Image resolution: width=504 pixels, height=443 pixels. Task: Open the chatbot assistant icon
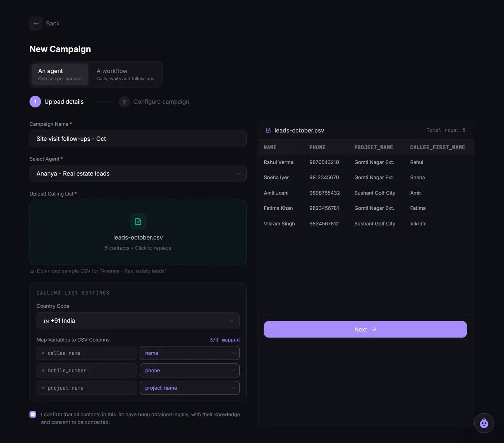[x=484, y=423]
